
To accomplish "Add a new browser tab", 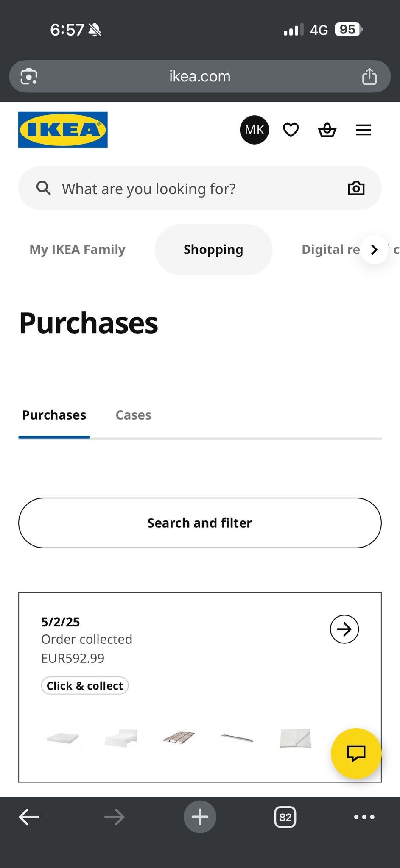I will [x=200, y=817].
